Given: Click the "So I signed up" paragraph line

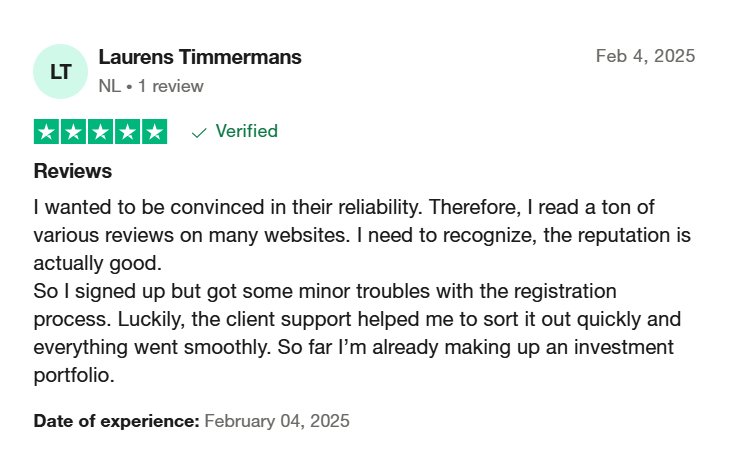Looking at the screenshot, I should 325,291.
